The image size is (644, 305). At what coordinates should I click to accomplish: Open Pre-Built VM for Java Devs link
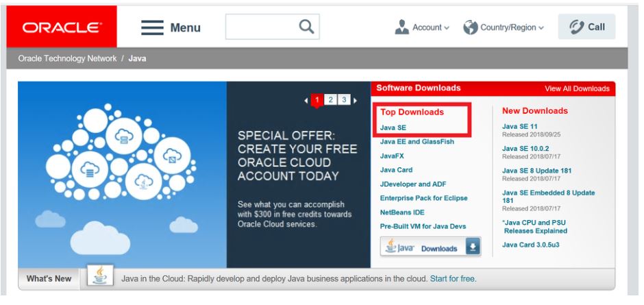pyautogui.click(x=423, y=226)
